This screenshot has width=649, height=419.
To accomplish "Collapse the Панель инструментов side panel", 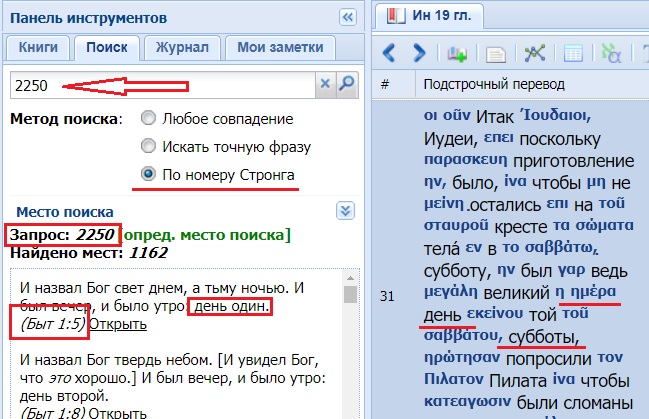I will (x=348, y=17).
